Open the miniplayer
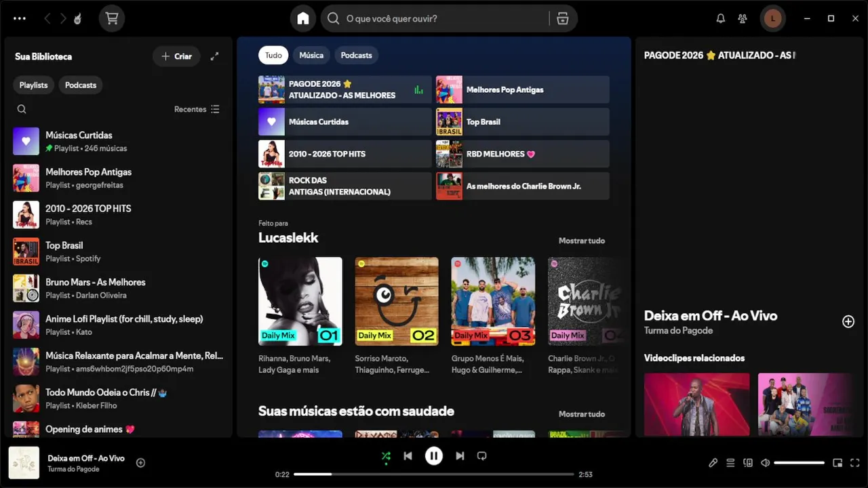Viewport: 868px width, 488px height. [837, 463]
